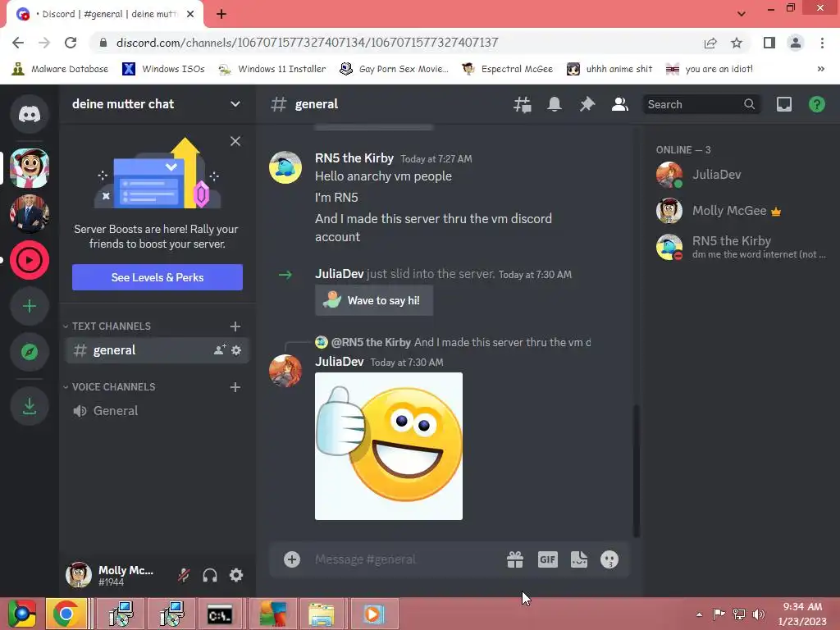Open the red play-button server icon
The height and width of the screenshot is (630, 840).
click(x=30, y=260)
